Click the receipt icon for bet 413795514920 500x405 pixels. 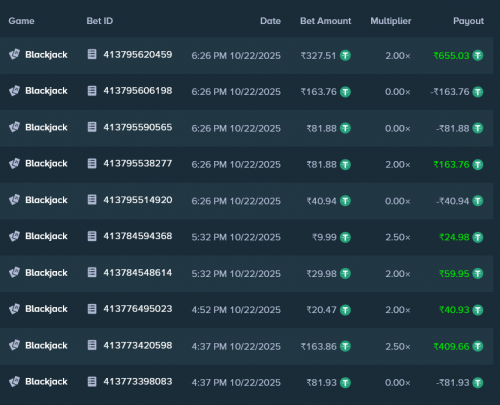click(92, 200)
